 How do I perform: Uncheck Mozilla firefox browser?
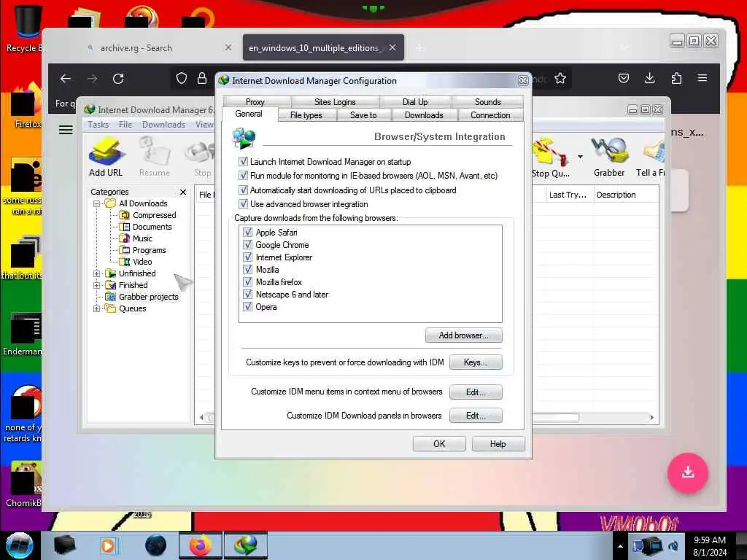click(x=248, y=282)
